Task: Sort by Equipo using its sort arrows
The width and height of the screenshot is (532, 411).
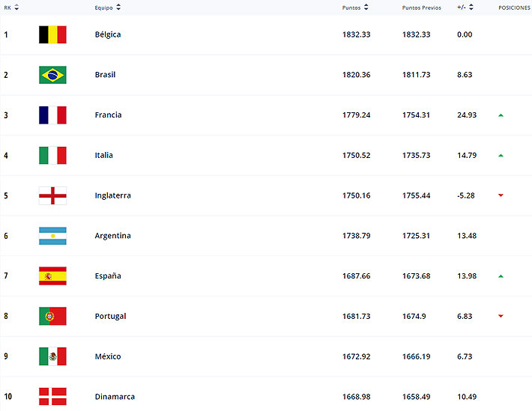Action: tap(118, 7)
